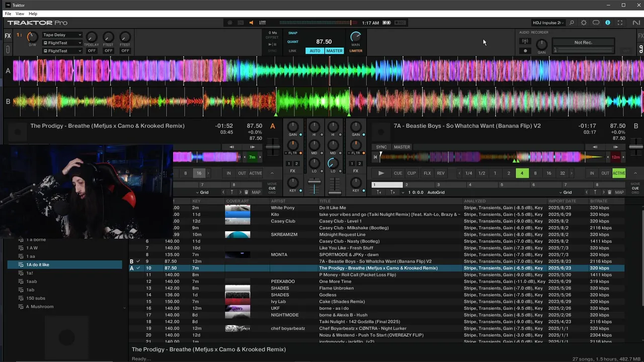Screen dimensions: 644x362
Task: Select deck A letter in header
Action: coord(273,126)
